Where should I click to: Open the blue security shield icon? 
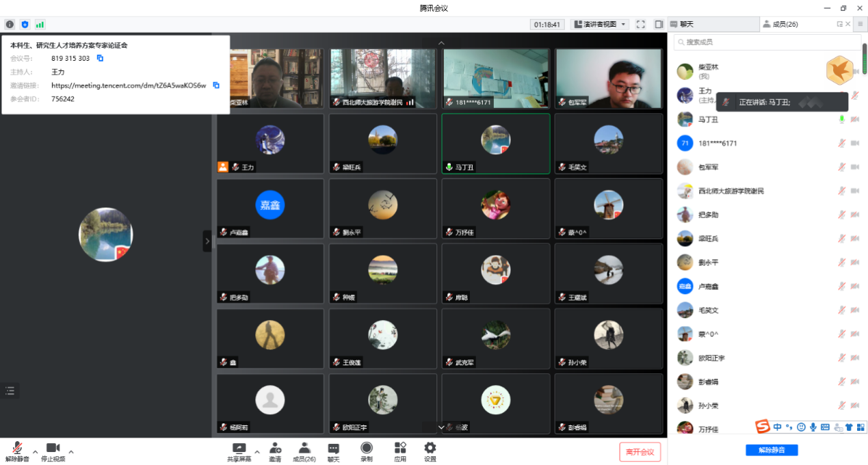click(25, 25)
